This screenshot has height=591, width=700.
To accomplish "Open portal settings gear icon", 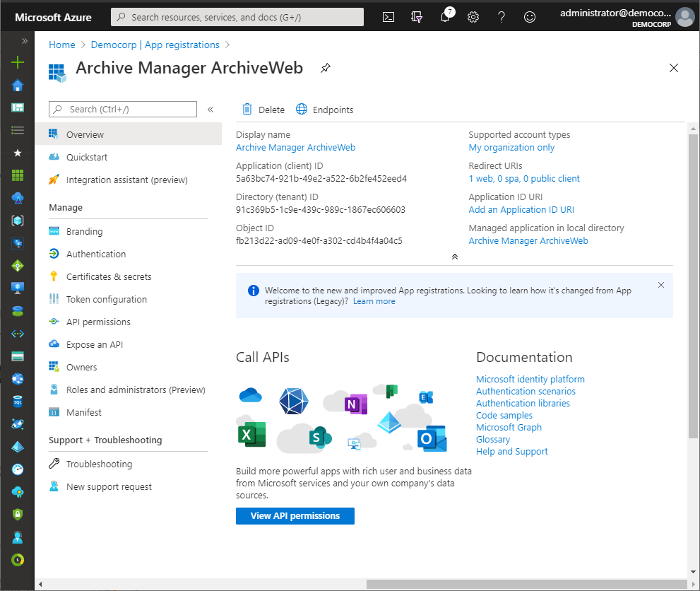I will tap(473, 17).
